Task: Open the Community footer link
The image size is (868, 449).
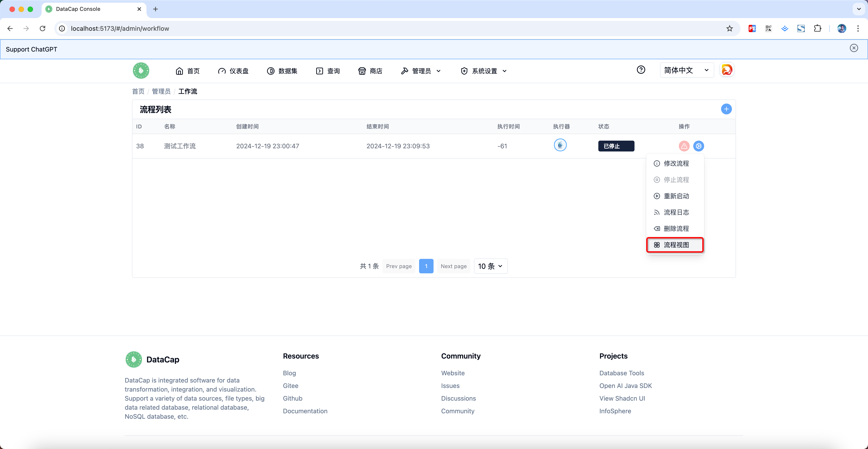Action: point(458,411)
